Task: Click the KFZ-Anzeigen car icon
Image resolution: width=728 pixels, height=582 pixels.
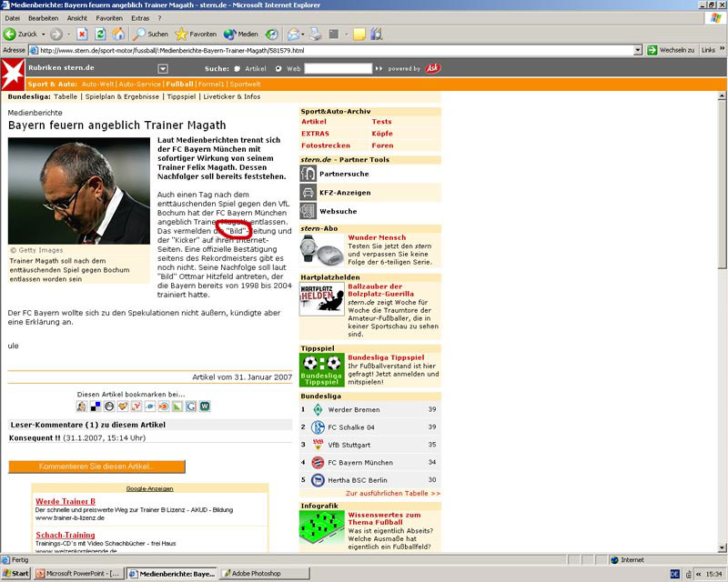Action: click(308, 192)
